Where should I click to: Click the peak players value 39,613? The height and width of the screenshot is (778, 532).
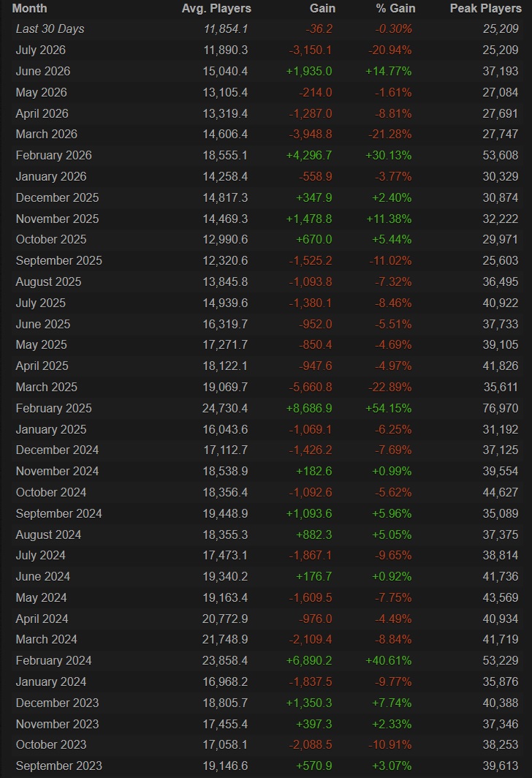(501, 766)
